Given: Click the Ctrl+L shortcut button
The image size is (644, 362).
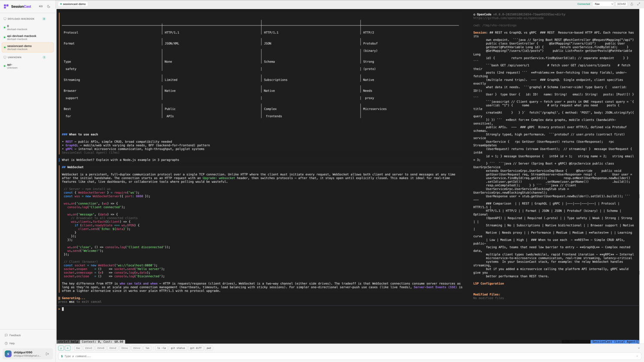Looking at the screenshot, I should (125, 348).
